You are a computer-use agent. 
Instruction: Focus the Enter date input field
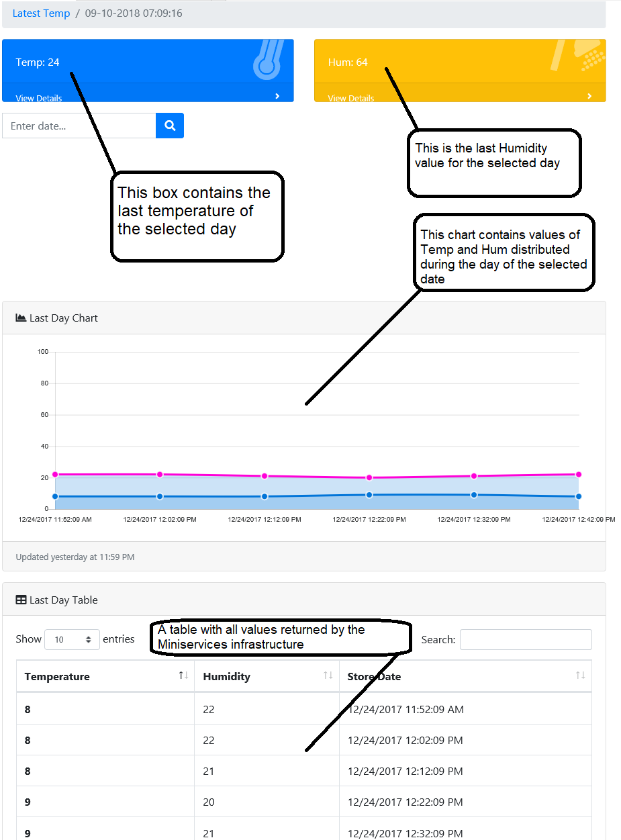click(x=79, y=126)
